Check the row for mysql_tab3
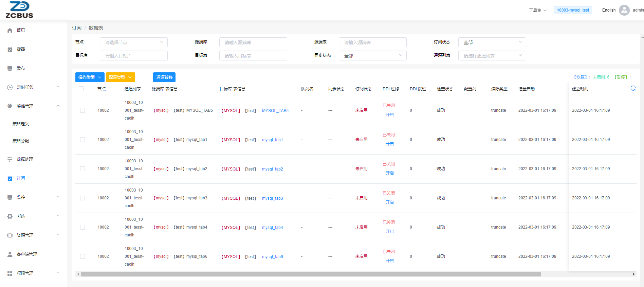Screen dimensions: 644x287 pyautogui.click(x=82, y=198)
